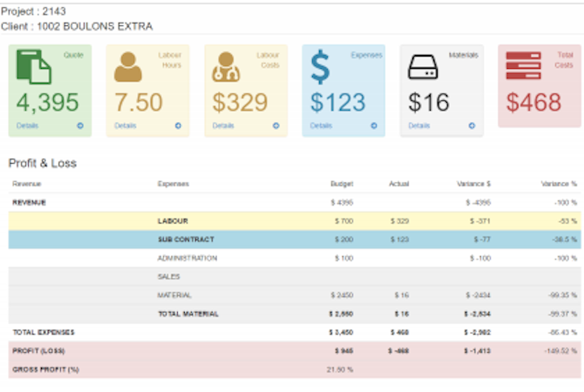Open Details link in Quote card
Image resolution: width=584 pixels, height=392 pixels.
pyautogui.click(x=28, y=125)
